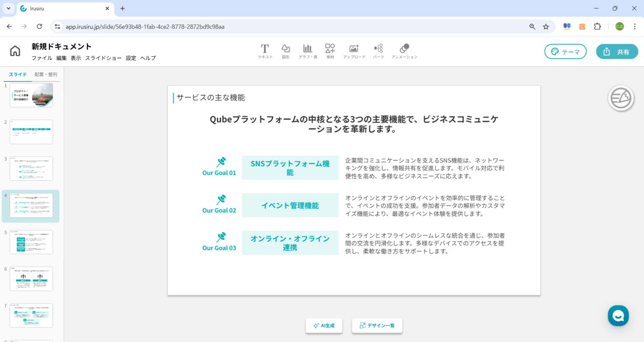Screen dimensions: 644x342
Task: Click the orange extension icon
Action: point(582,26)
